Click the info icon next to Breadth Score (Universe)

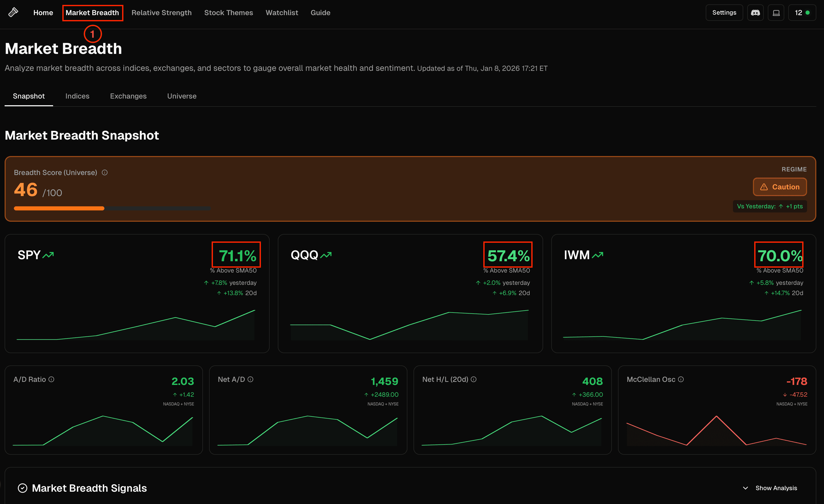[x=104, y=172]
